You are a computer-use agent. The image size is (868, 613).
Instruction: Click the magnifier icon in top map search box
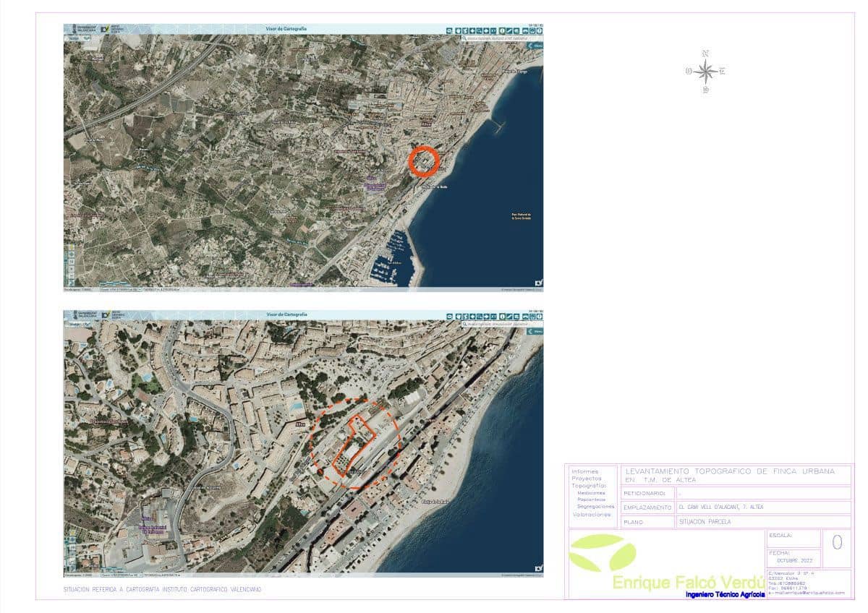click(465, 38)
